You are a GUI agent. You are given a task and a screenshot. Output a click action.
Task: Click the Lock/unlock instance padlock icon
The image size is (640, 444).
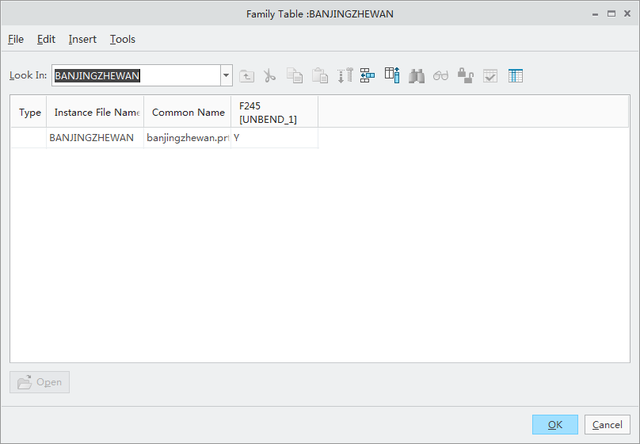point(465,75)
